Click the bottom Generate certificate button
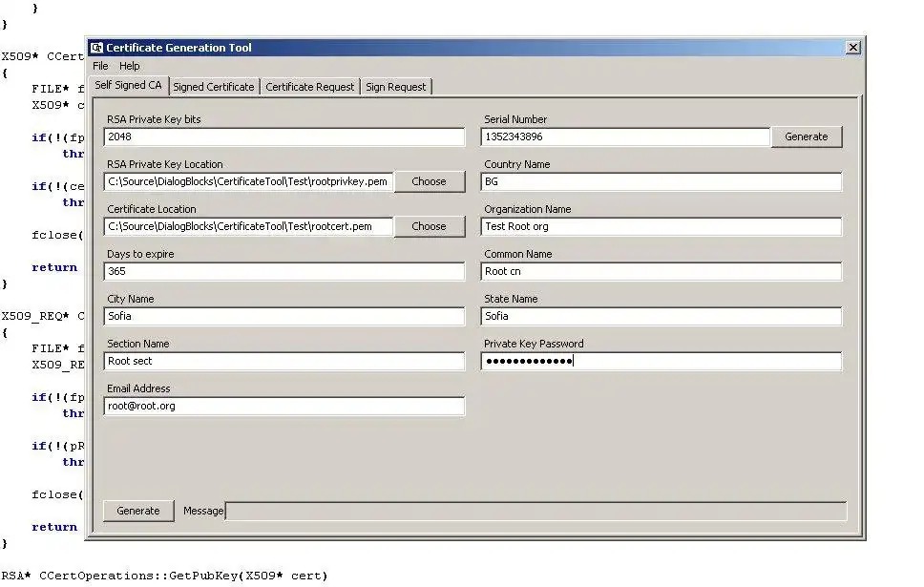 [x=138, y=511]
